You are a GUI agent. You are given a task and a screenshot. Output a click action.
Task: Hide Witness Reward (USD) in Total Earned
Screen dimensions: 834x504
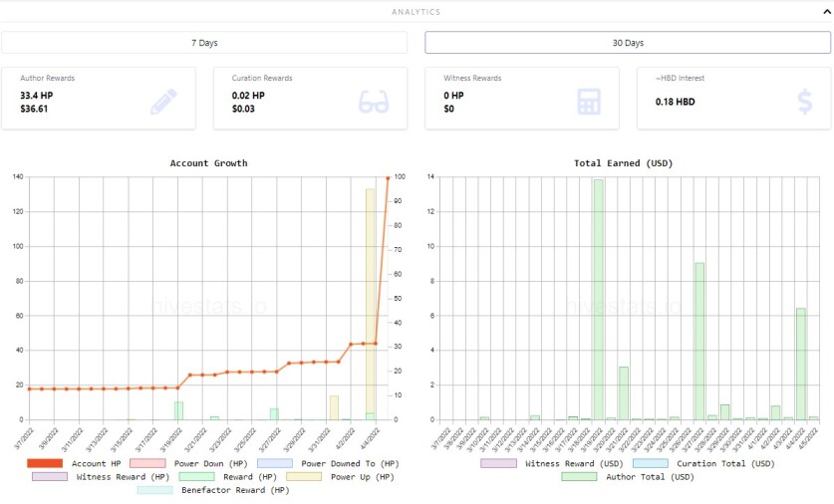[552, 463]
